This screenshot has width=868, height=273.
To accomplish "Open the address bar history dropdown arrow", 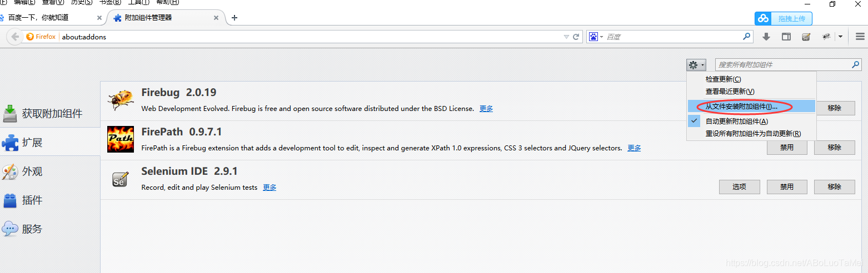I will (566, 37).
